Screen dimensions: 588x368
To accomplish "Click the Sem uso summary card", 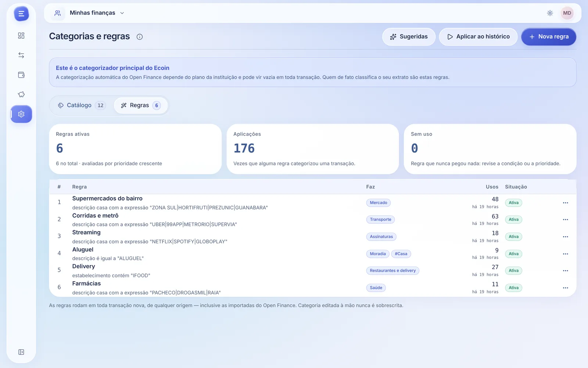I will click(490, 149).
